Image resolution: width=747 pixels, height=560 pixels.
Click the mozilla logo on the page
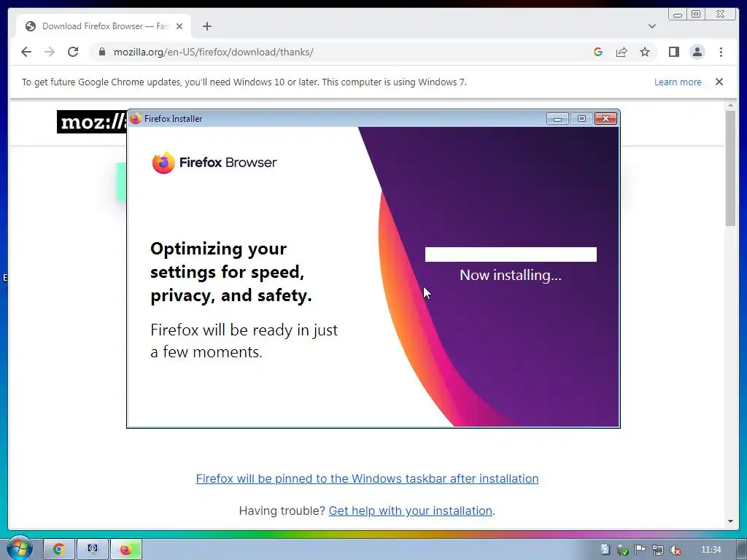[92, 122]
